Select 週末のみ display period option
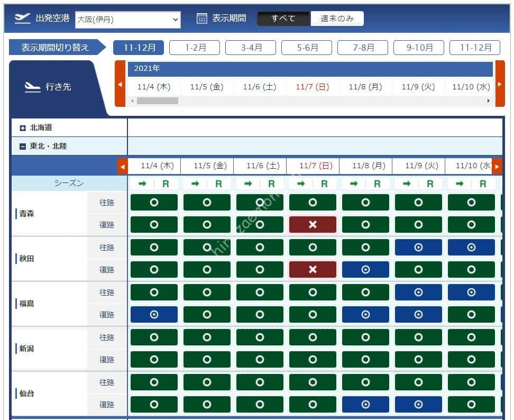 coord(337,19)
